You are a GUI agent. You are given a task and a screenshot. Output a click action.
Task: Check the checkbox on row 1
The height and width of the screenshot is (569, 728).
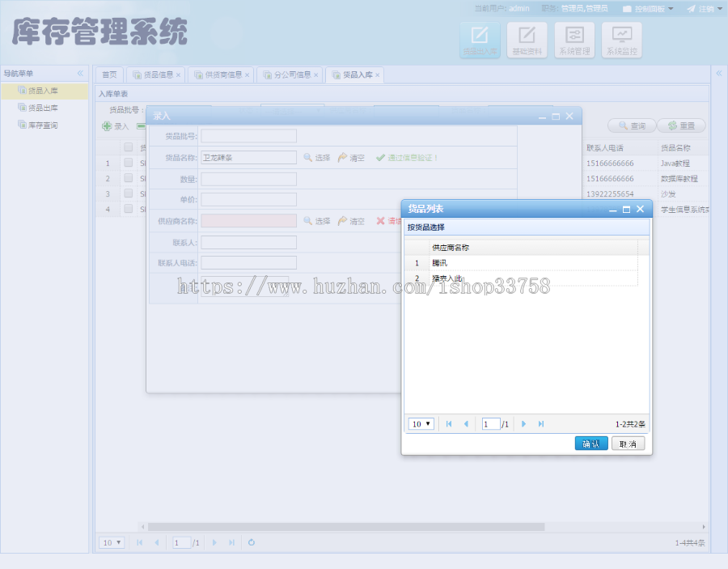128,162
